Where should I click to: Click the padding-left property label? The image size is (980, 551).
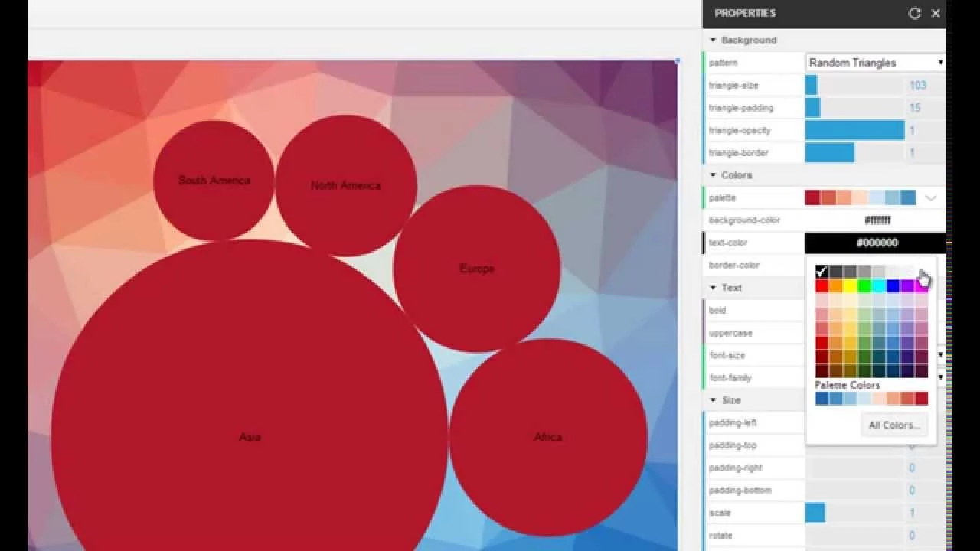coord(733,422)
